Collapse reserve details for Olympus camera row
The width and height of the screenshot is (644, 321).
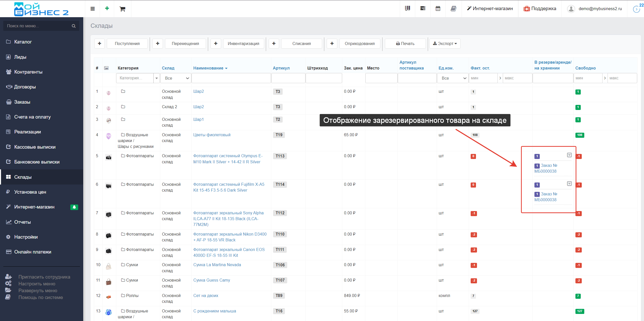coord(569,155)
